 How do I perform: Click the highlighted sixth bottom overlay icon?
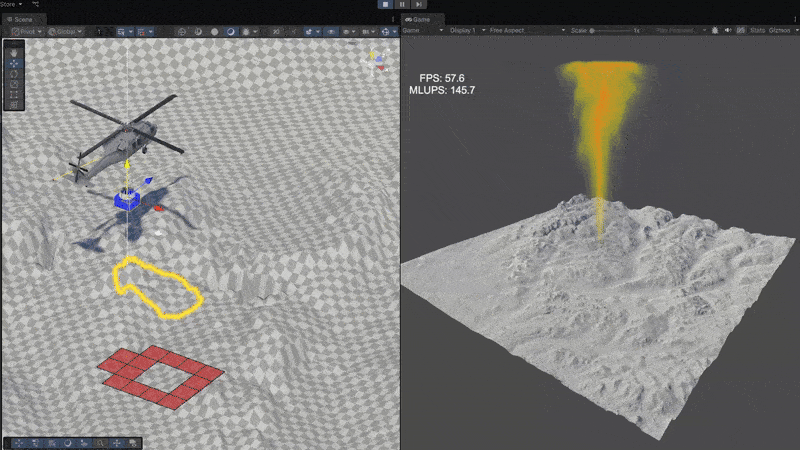click(x=101, y=443)
